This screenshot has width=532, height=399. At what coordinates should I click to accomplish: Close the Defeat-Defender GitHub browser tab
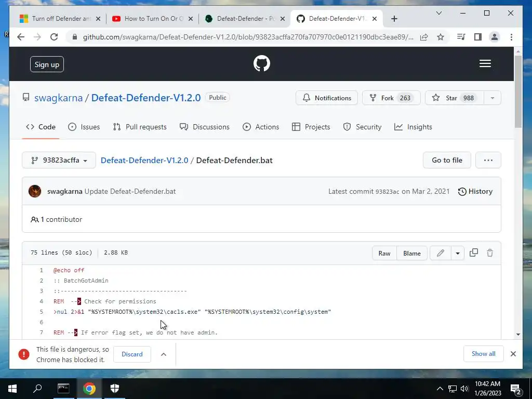point(375,19)
